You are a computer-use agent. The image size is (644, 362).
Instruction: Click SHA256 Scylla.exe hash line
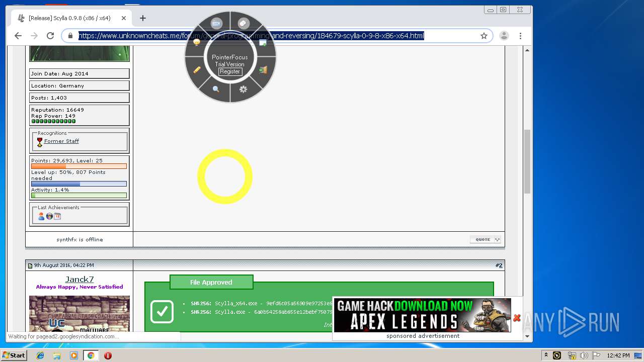(262, 312)
